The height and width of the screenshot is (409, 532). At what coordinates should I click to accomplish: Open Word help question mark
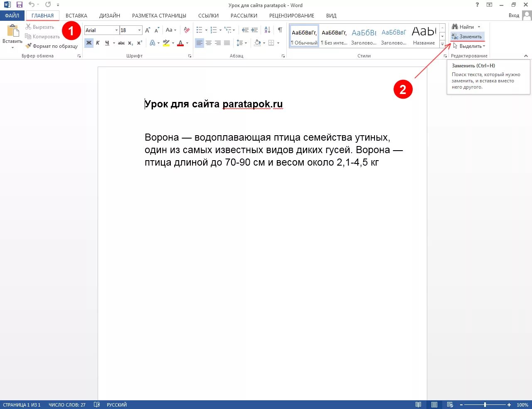click(477, 5)
